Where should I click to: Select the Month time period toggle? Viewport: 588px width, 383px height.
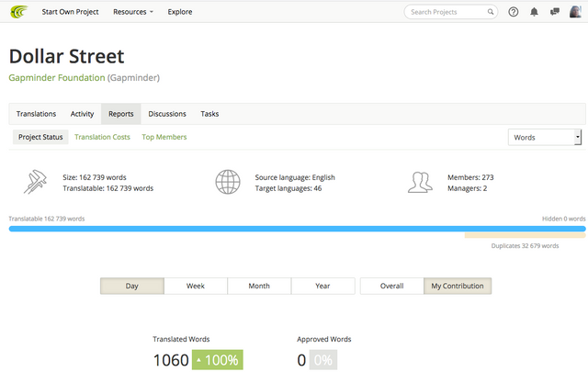coord(259,286)
